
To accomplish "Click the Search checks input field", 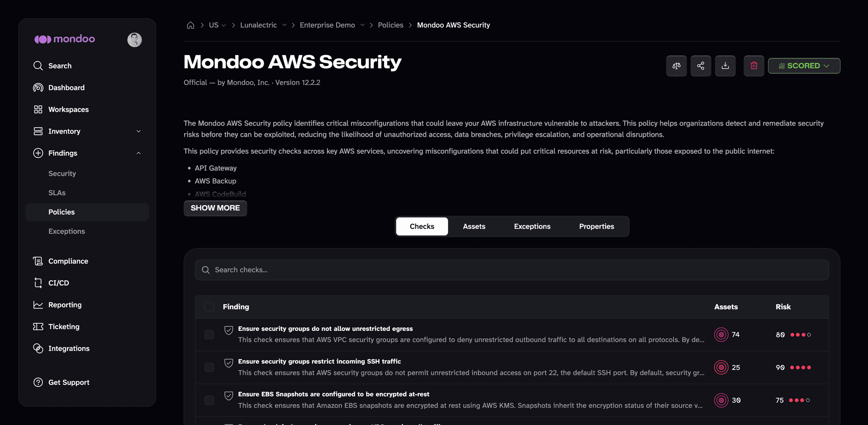I will pos(512,270).
